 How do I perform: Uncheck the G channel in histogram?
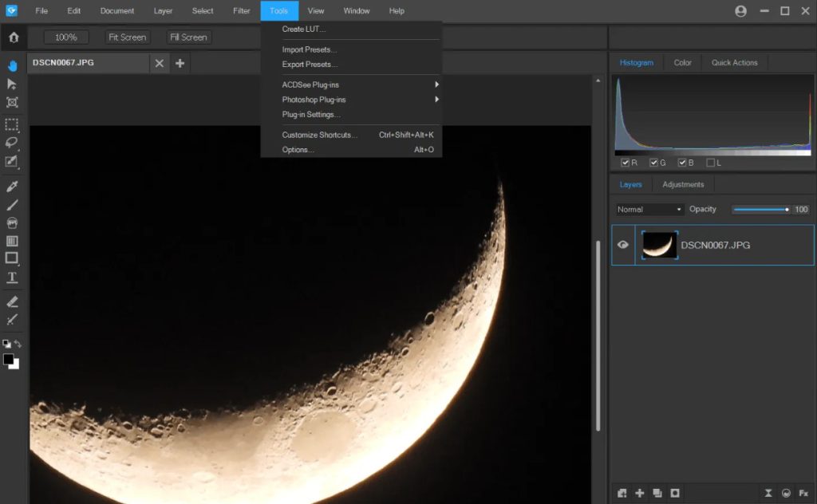pyautogui.click(x=653, y=163)
